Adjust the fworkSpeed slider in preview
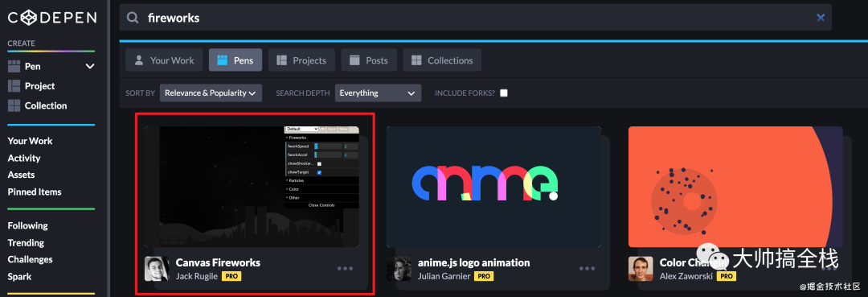 (328, 146)
